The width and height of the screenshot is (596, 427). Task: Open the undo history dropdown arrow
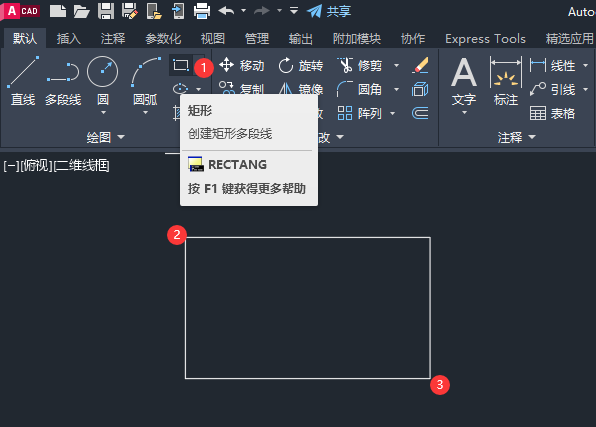tap(244, 11)
